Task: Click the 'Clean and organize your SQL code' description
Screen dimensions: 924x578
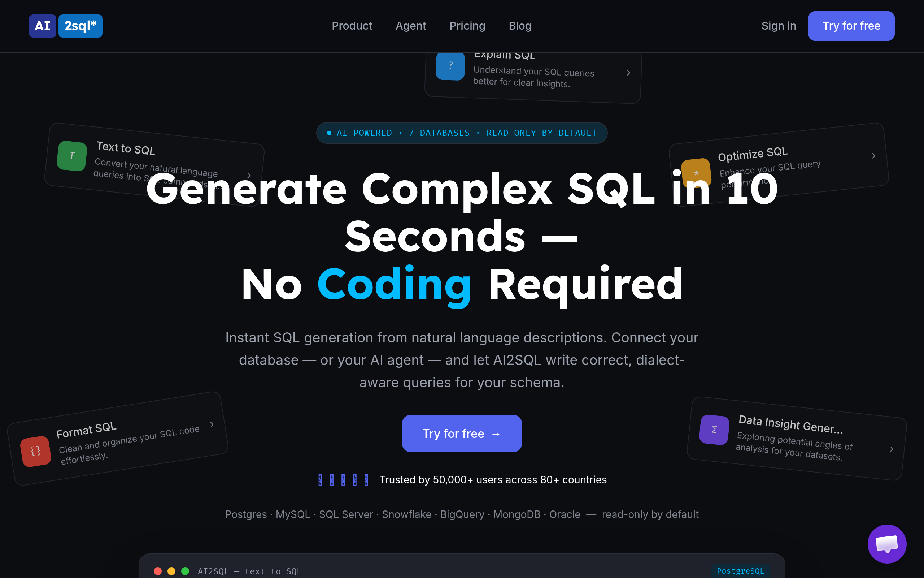Action: coord(129,445)
